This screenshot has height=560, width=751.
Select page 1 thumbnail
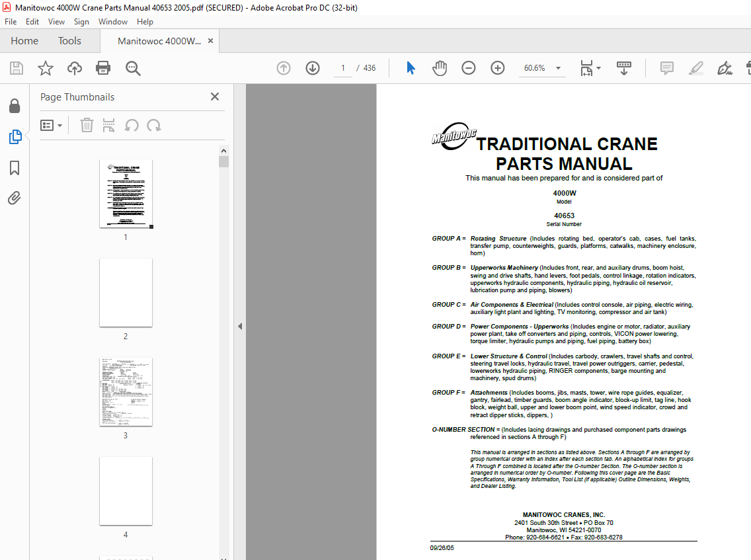126,194
